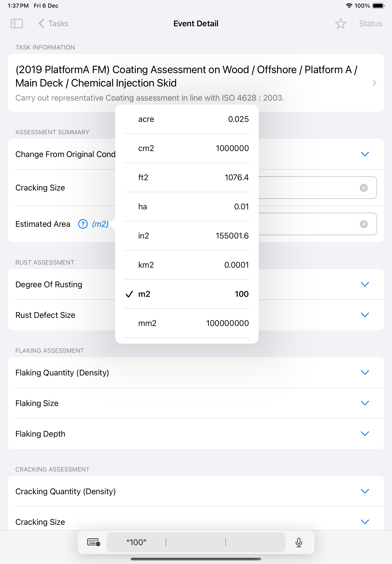
Task: Pick the ft2 unit option
Action: pyautogui.click(x=187, y=178)
